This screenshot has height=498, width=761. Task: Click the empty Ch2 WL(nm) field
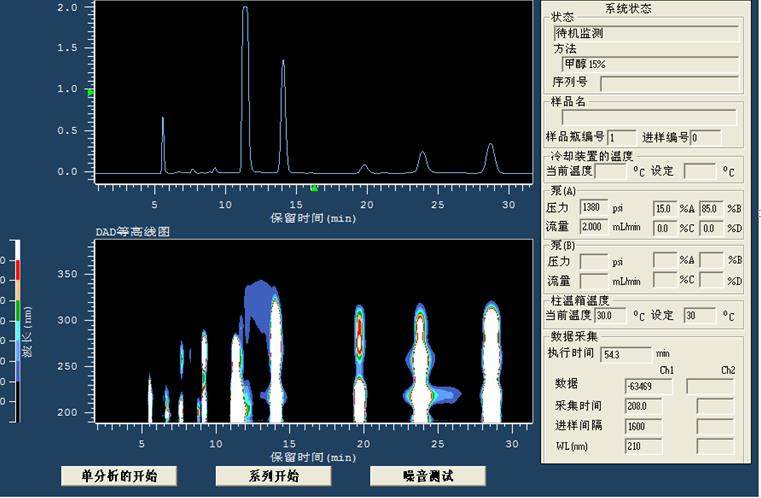click(715, 446)
